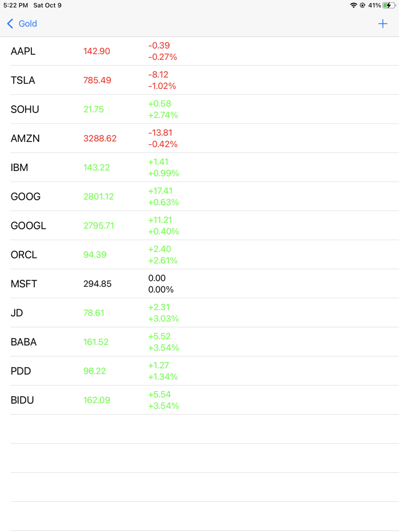Open the BABA stock entry

point(199,342)
